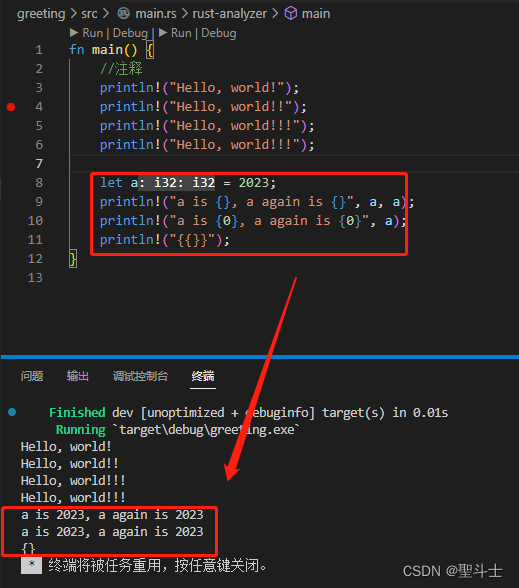Open the src breadcrumb segment

tap(89, 14)
